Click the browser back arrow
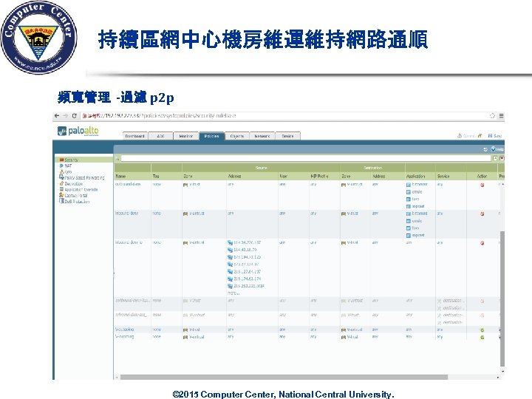The height and width of the screenshot is (399, 532). 57,116
